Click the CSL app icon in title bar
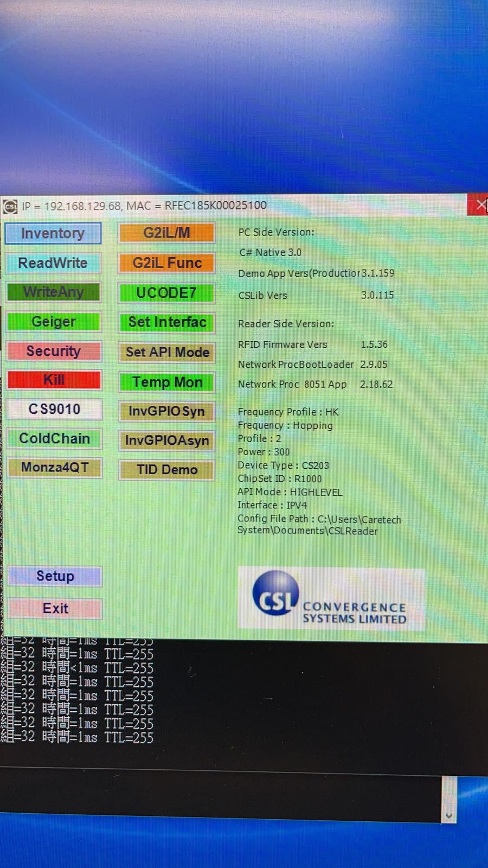Viewport: 488px width, 868px height. (10, 206)
